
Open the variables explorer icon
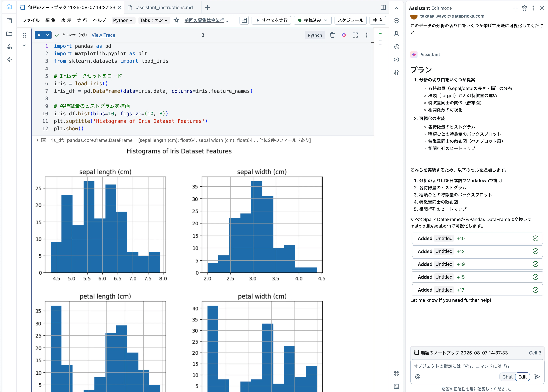(397, 59)
